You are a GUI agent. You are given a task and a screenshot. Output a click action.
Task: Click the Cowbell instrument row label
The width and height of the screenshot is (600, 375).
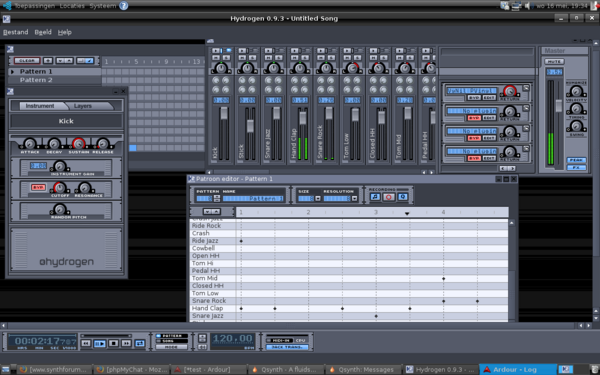(x=203, y=248)
